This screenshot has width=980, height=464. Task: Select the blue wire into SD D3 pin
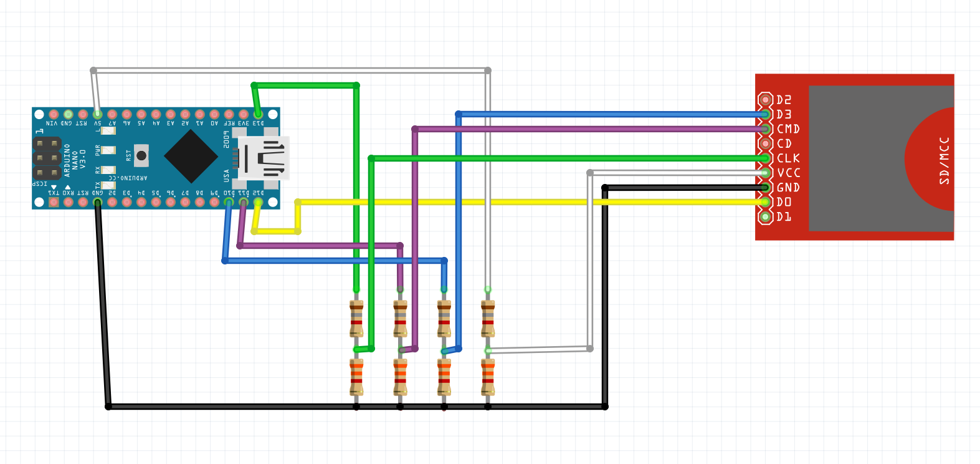(x=611, y=114)
